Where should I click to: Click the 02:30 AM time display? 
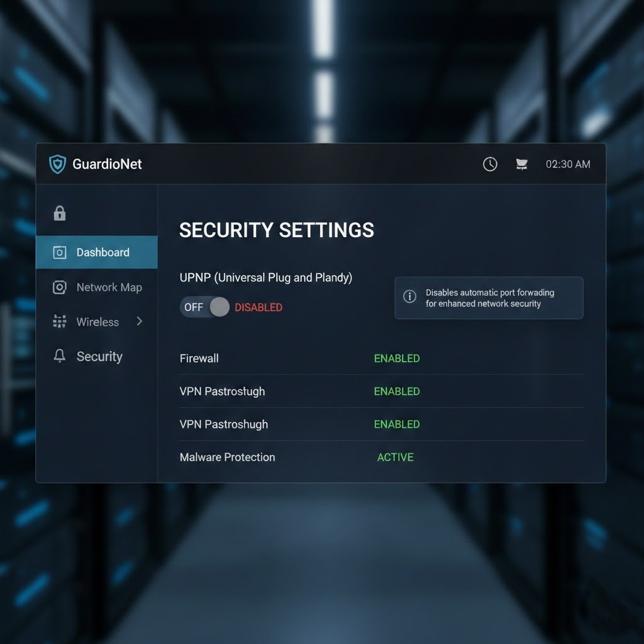568,164
